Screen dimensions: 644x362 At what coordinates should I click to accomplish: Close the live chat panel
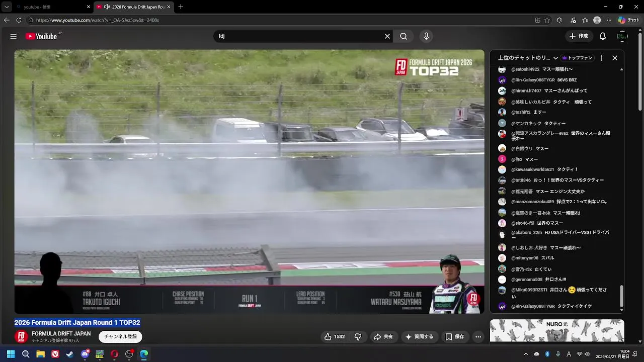615,58
